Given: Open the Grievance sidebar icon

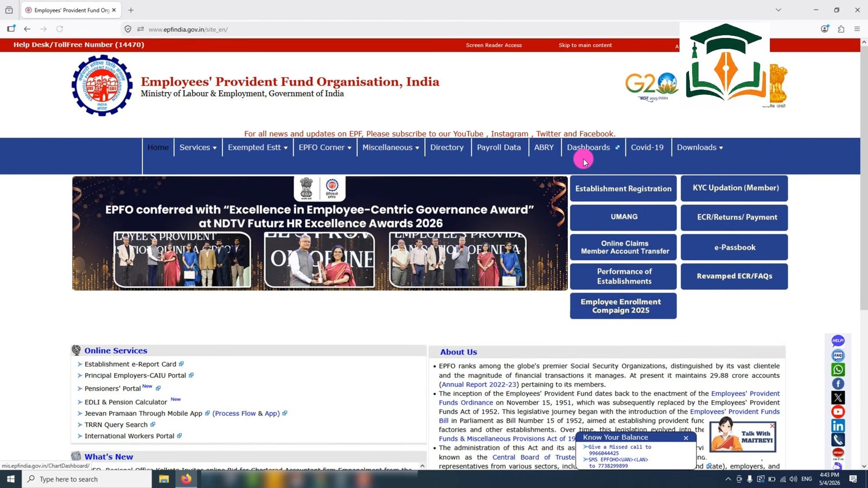Looking at the screenshot, I should [x=838, y=453].
